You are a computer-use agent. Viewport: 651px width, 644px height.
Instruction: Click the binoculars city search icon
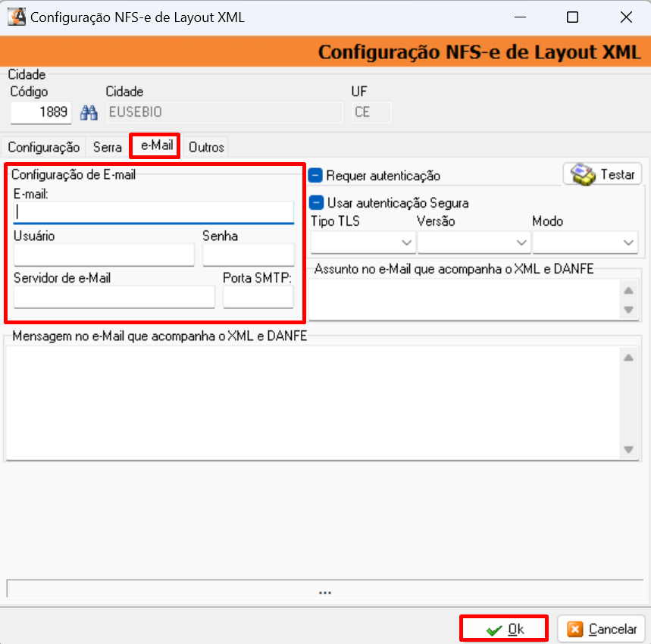tap(89, 112)
